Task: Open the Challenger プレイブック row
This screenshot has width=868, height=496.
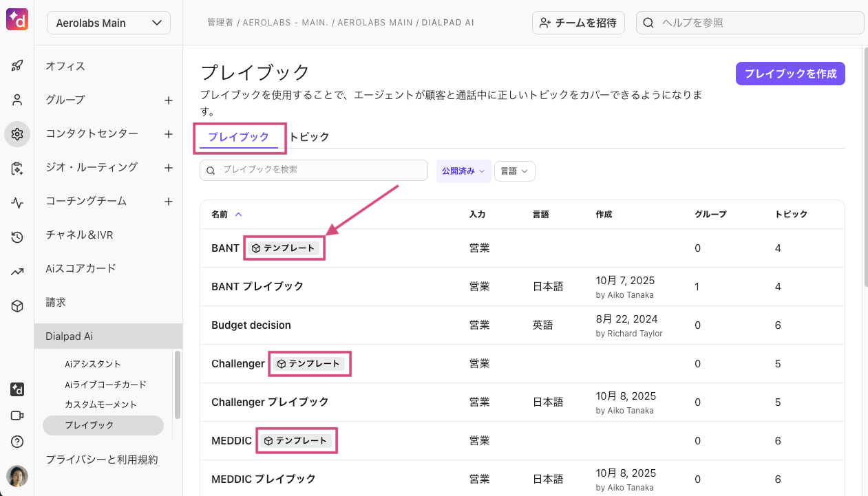Action: pyautogui.click(x=522, y=402)
